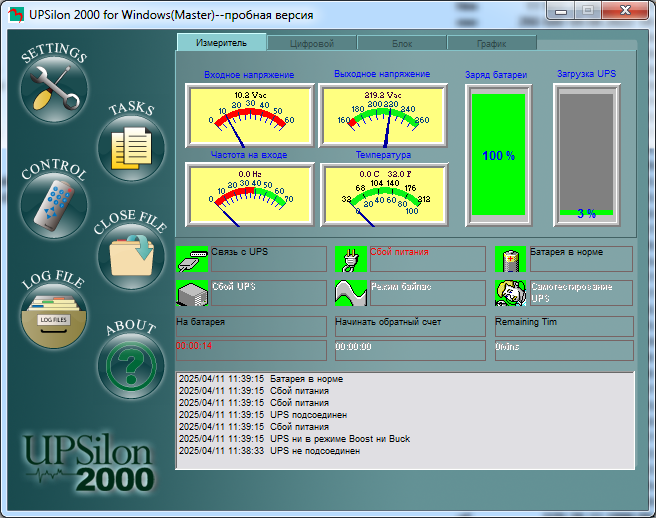
Task: Click the Сбой UPS status label
Action: click(x=269, y=293)
